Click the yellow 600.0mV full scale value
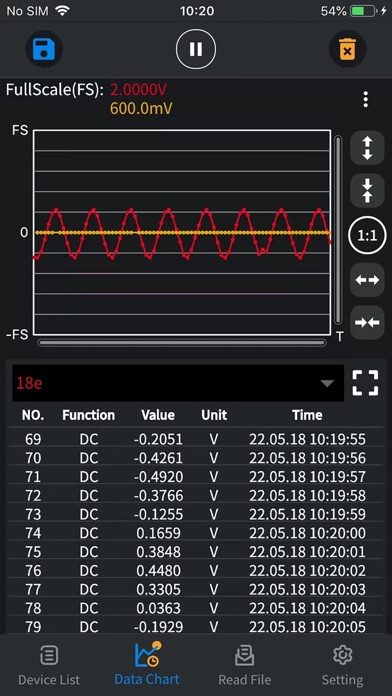The height and width of the screenshot is (696, 392). tap(141, 108)
